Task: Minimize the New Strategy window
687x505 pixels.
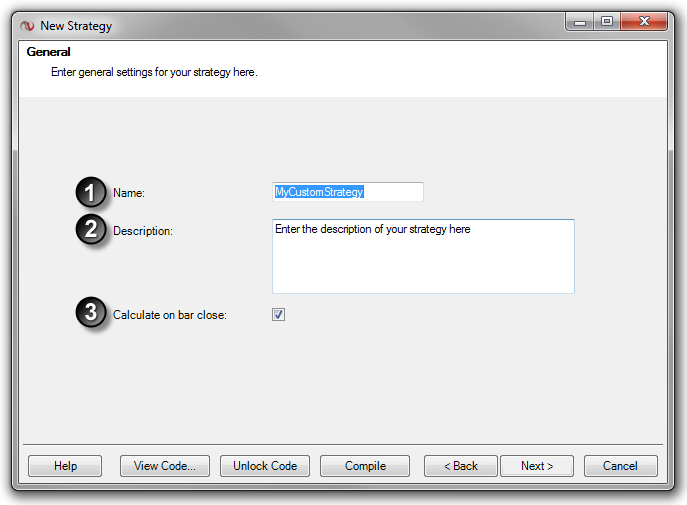Action: click(580, 21)
